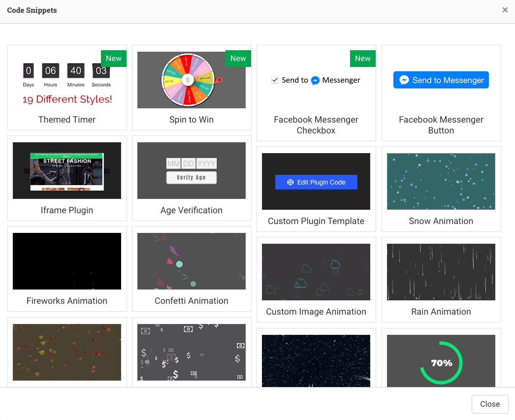Select the Confetti Animation preview

pyautogui.click(x=191, y=261)
